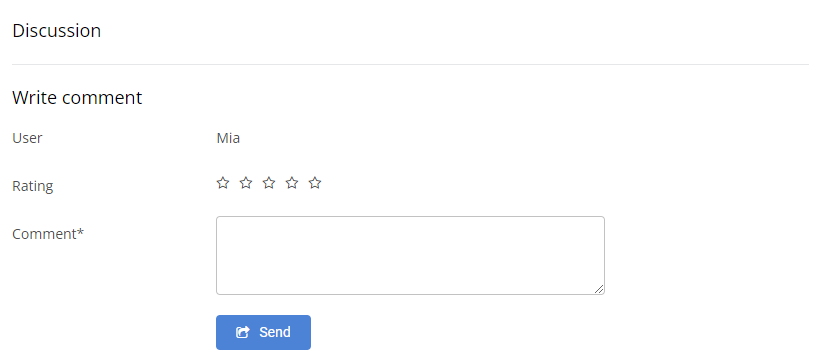Click the 'Write comment' subheading
This screenshot has height=360, width=817.
point(77,97)
